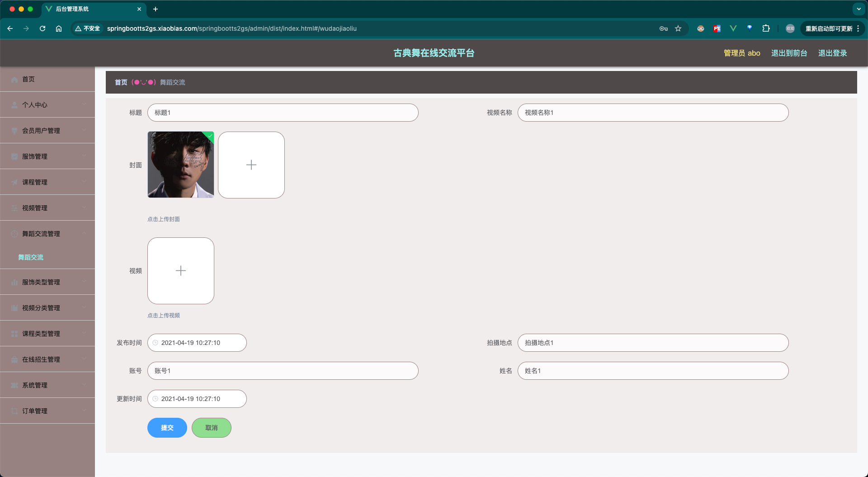
Task: Expand the 会员用户管理 menu
Action: pyautogui.click(x=47, y=131)
